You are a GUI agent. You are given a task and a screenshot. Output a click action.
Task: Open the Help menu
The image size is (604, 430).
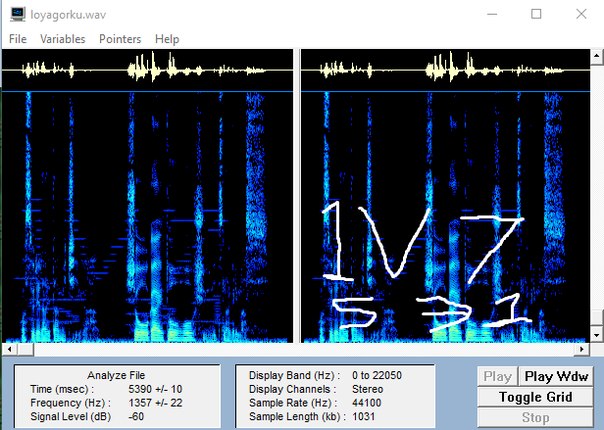[x=167, y=39]
